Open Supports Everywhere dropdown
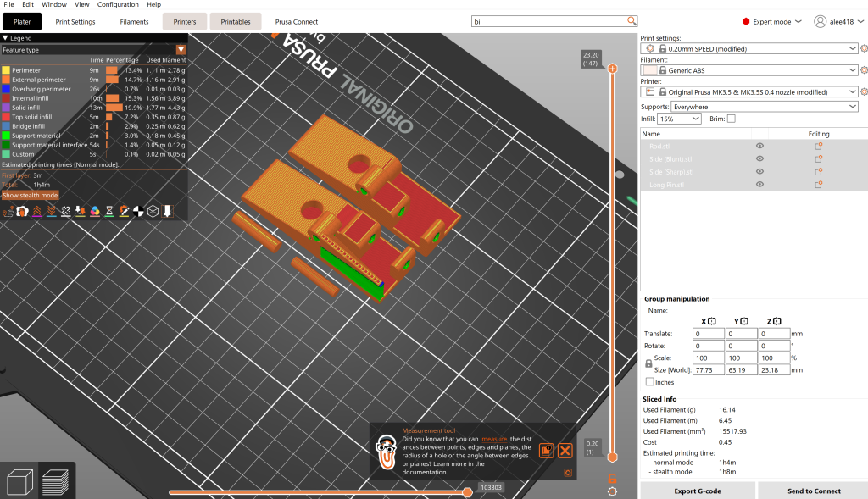Viewport: 868px width, 499px height. 765,107
